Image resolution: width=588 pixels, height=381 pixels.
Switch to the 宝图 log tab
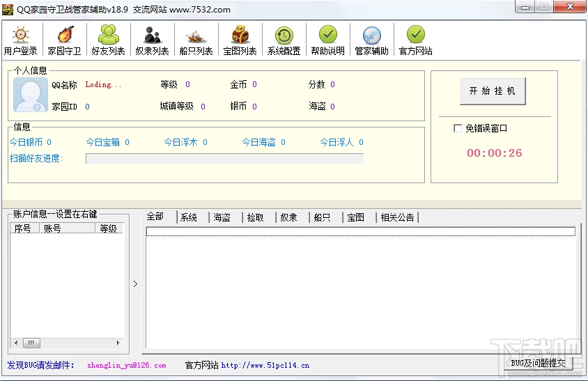click(355, 217)
